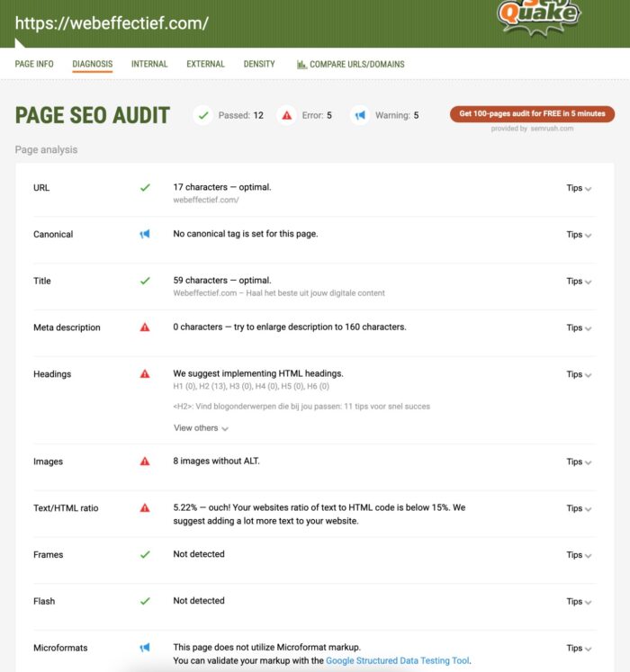This screenshot has height=672, width=630.
Task: Click the H2 heading text about blogonderwerpen
Action: 301,407
